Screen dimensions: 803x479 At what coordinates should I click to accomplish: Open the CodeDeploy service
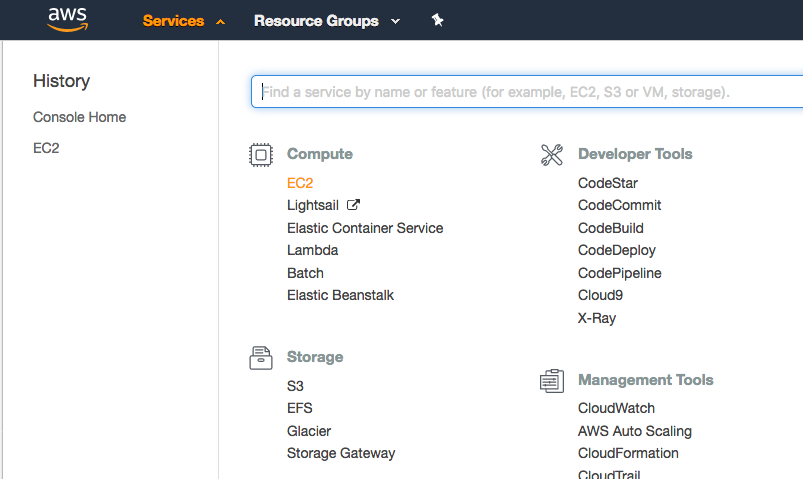click(617, 251)
